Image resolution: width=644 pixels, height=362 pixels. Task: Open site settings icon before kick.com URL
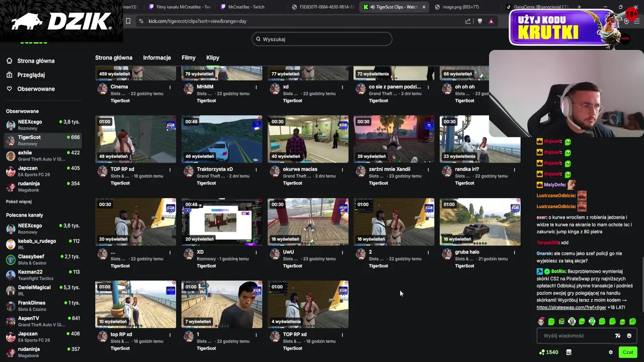point(141,21)
